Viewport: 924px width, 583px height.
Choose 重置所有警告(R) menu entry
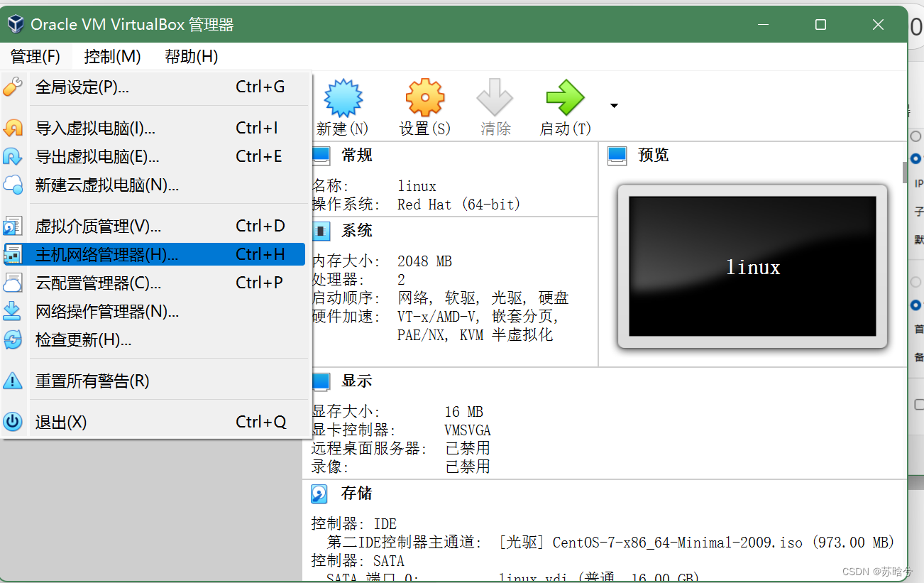coord(153,381)
